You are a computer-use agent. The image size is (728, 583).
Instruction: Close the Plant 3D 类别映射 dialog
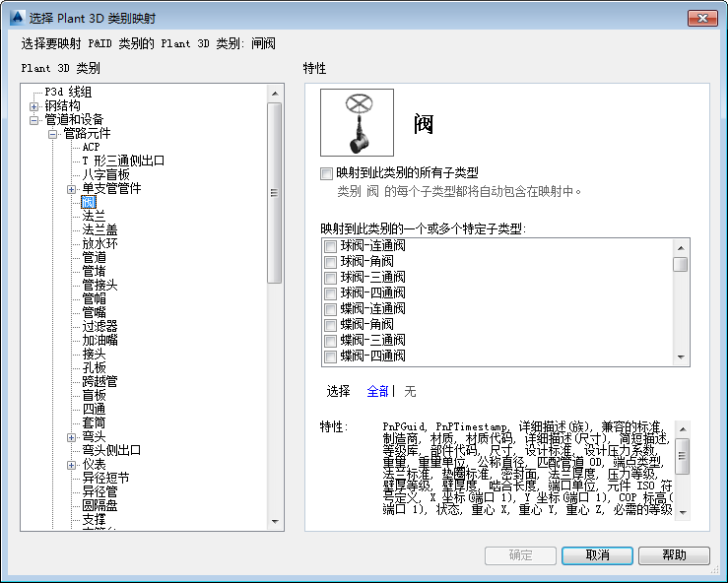click(702, 18)
